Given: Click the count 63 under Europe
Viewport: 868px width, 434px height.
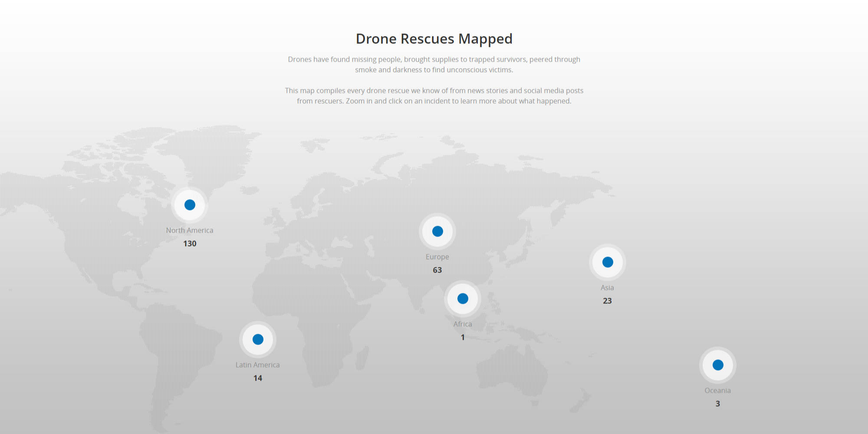Looking at the screenshot, I should point(437,270).
